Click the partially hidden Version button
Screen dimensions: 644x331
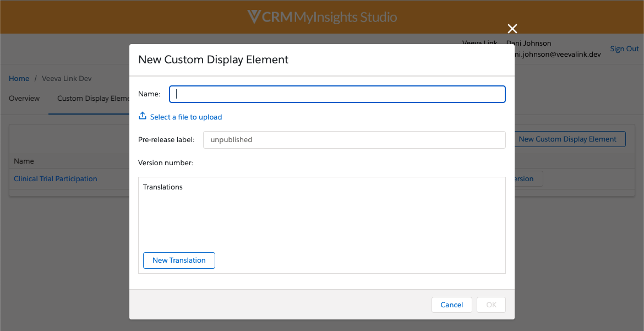click(x=527, y=179)
